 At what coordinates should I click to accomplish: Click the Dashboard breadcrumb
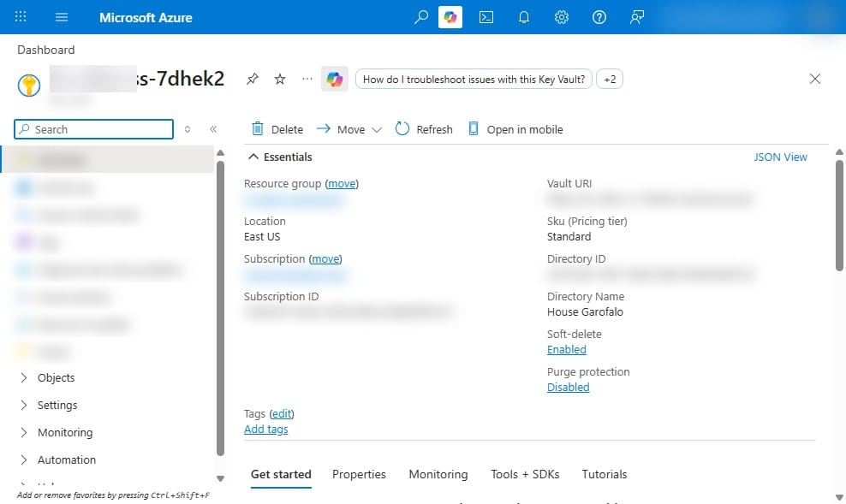(46, 50)
